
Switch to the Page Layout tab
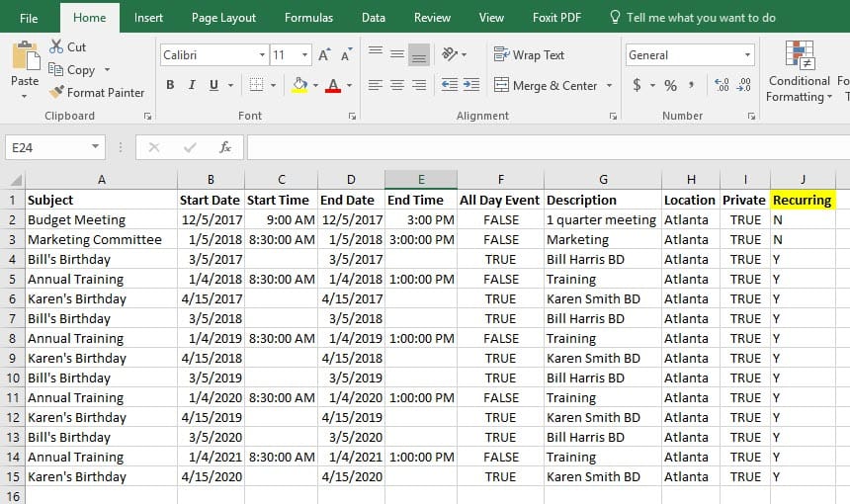point(223,18)
